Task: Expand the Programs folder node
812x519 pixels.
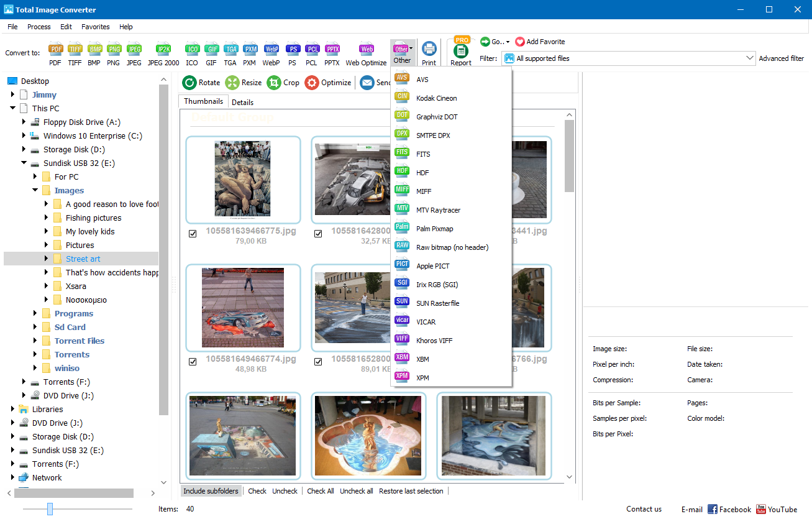Action: (x=35, y=313)
